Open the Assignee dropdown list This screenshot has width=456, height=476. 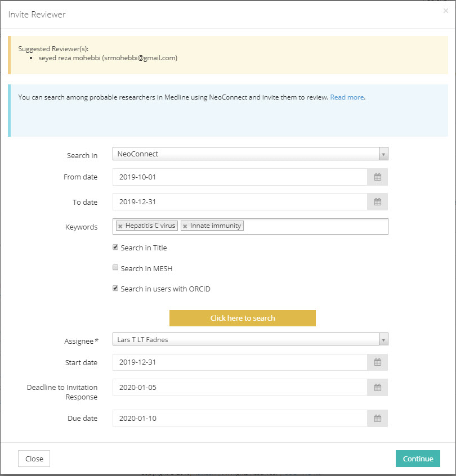point(383,340)
